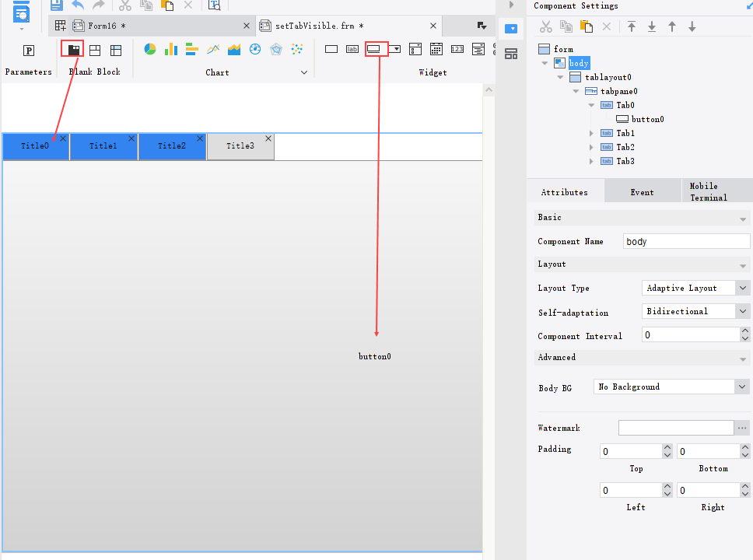Collapse the Tab0 tree node
The image size is (753, 560).
tap(591, 105)
